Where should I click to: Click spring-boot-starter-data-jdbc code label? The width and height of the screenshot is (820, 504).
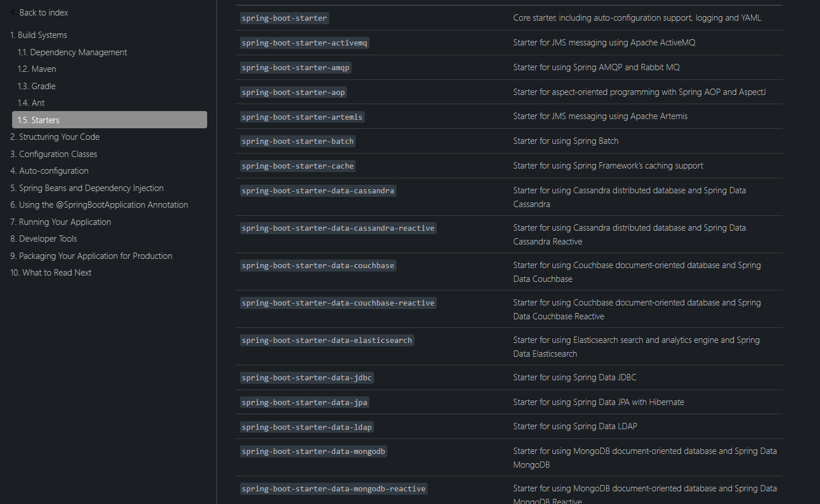(307, 378)
